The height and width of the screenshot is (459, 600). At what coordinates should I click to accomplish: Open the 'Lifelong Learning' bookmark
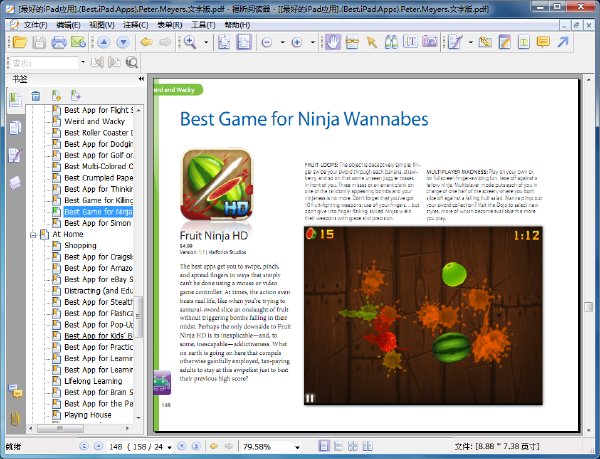tap(93, 381)
